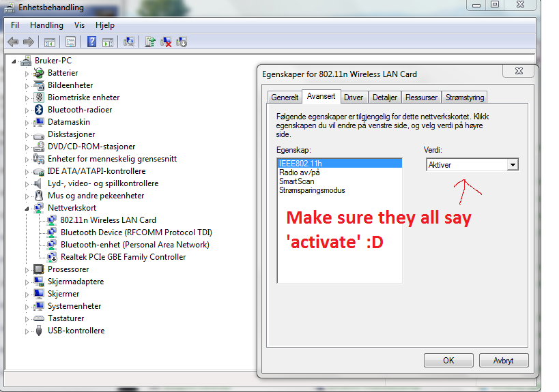Open the Handling menu
Viewport: 559px width, 392px height.
coord(46,25)
